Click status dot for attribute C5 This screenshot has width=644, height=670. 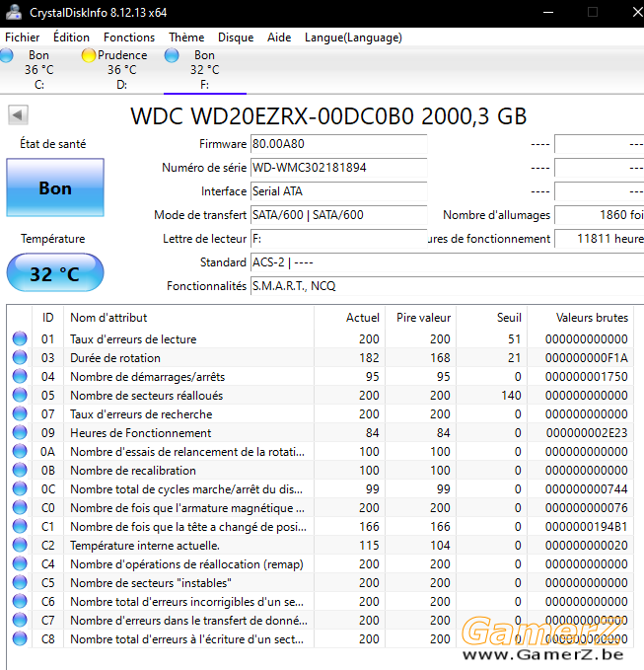pyautogui.click(x=20, y=582)
